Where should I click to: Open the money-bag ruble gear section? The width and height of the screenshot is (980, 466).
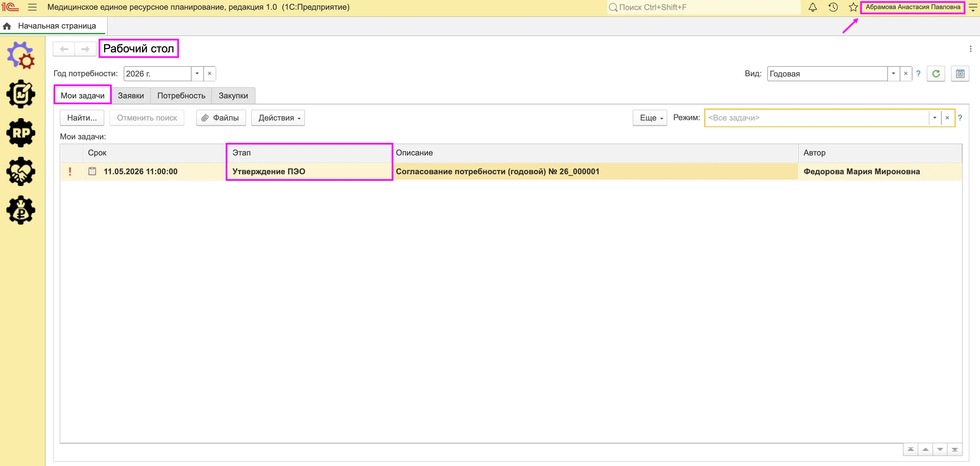[x=21, y=210]
